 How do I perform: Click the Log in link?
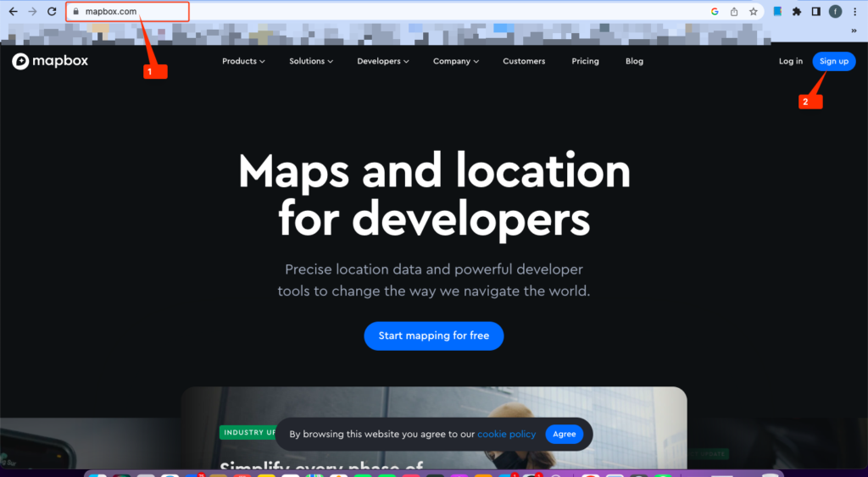click(791, 61)
